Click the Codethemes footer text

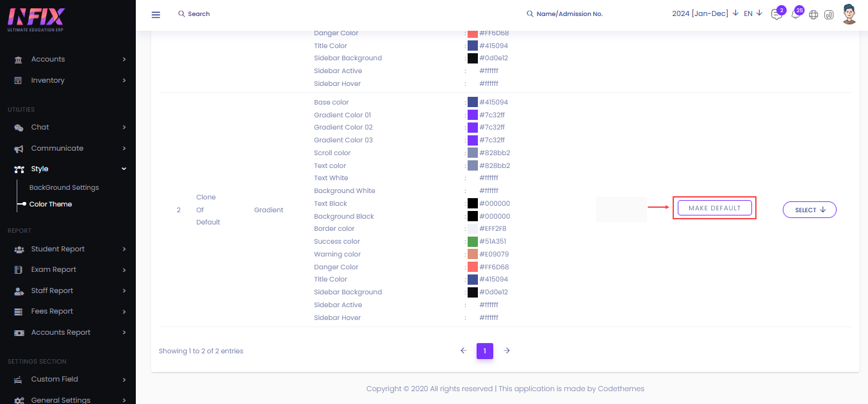coord(621,389)
